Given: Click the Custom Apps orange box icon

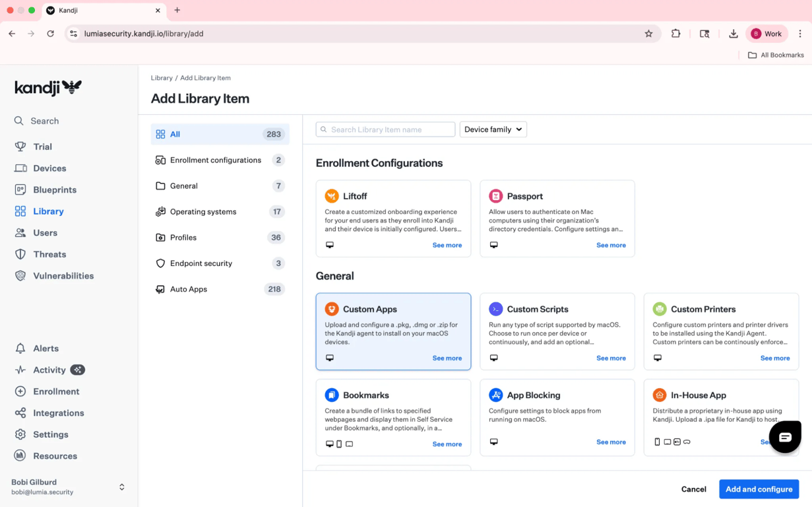Looking at the screenshot, I should tap(332, 309).
